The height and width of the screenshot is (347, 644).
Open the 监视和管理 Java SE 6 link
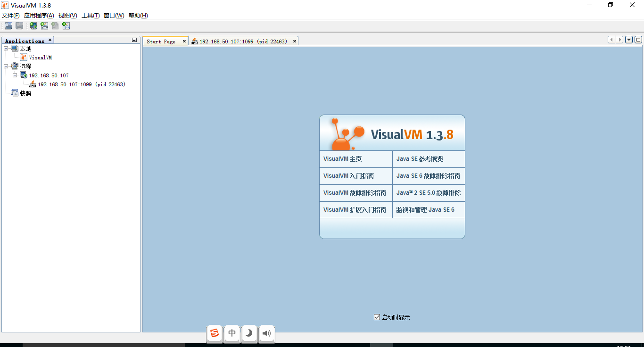tap(425, 210)
